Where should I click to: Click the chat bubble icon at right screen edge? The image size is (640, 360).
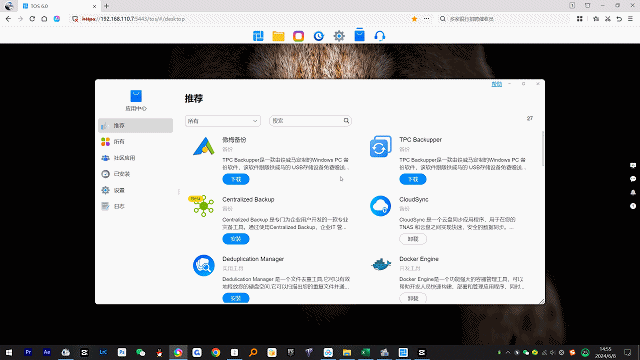pyautogui.click(x=633, y=179)
